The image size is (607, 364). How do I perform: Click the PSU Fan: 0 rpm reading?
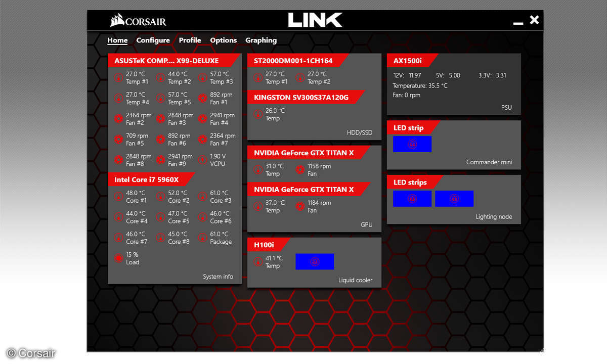tap(406, 95)
